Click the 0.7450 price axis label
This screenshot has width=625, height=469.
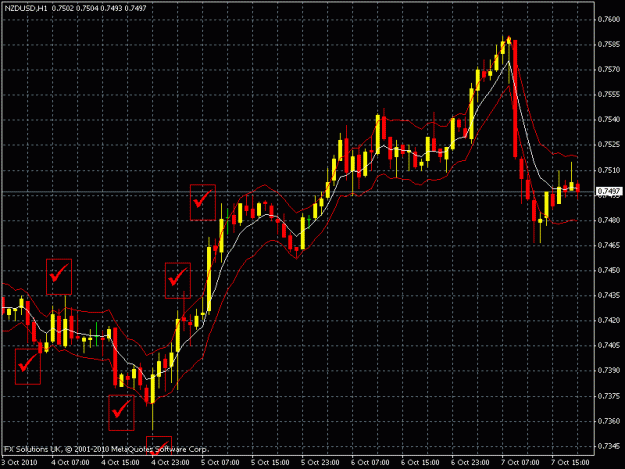(609, 270)
